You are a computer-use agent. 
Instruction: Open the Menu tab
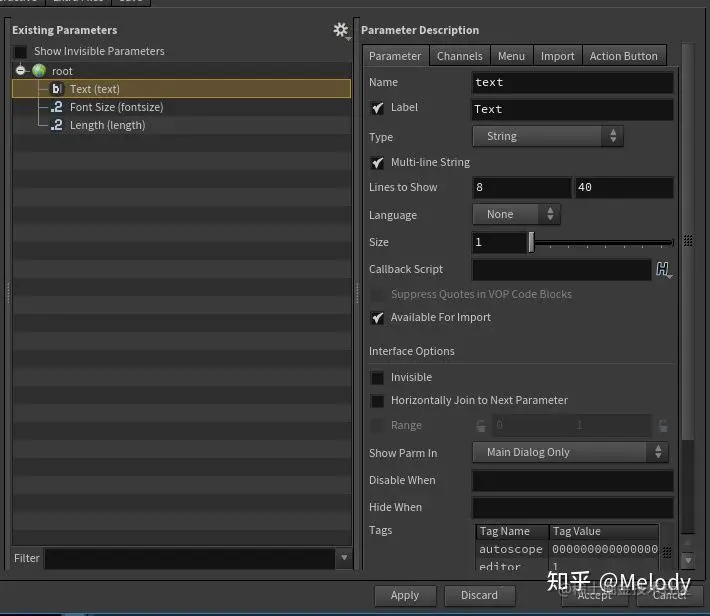(511, 56)
